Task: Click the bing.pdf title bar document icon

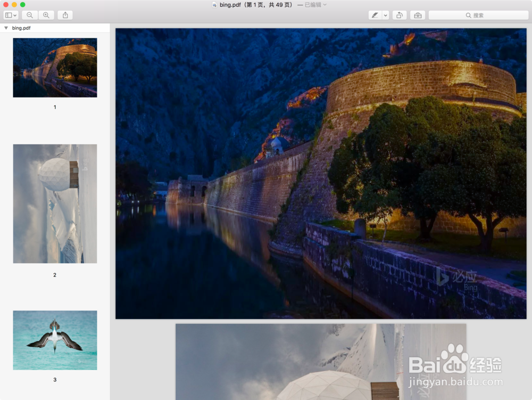Action: click(x=214, y=5)
